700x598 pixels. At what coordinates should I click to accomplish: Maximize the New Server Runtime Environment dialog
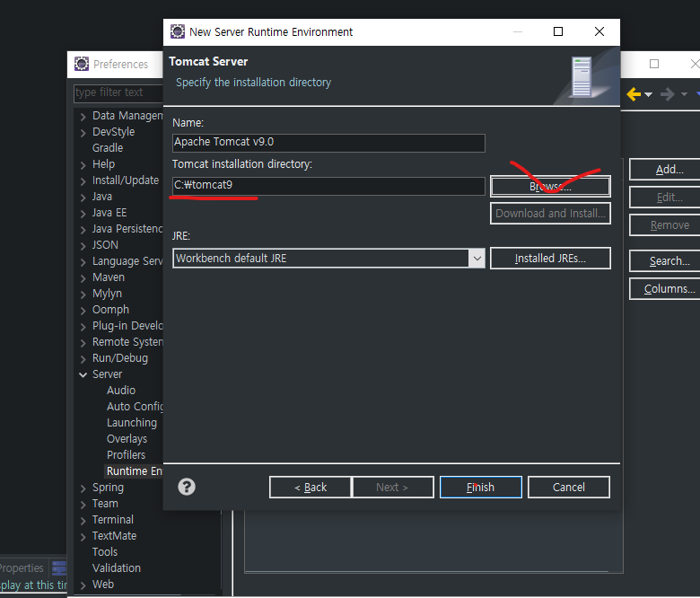(x=558, y=31)
